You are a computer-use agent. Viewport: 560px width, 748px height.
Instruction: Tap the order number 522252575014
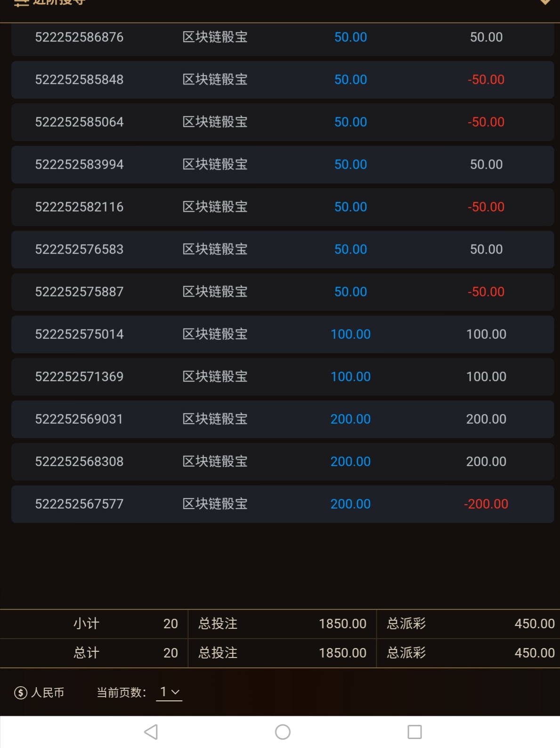point(79,334)
